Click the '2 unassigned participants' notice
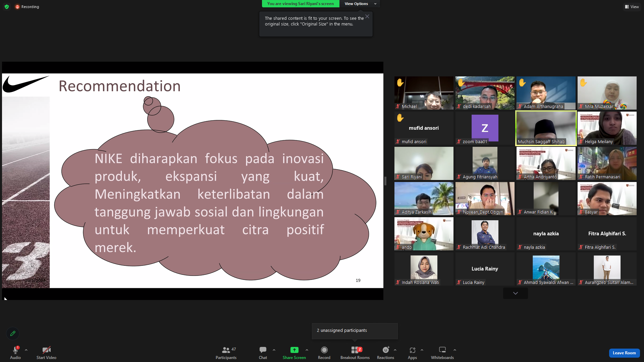Image resolution: width=644 pixels, height=362 pixels. pyautogui.click(x=355, y=331)
